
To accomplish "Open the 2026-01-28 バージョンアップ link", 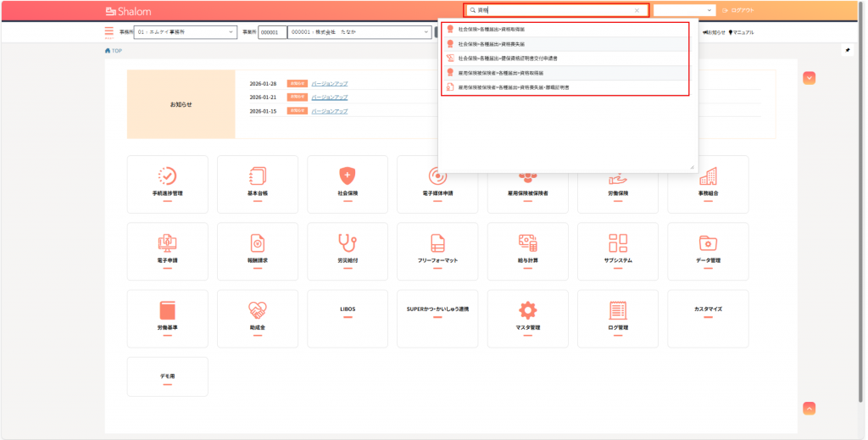I will click(x=329, y=83).
